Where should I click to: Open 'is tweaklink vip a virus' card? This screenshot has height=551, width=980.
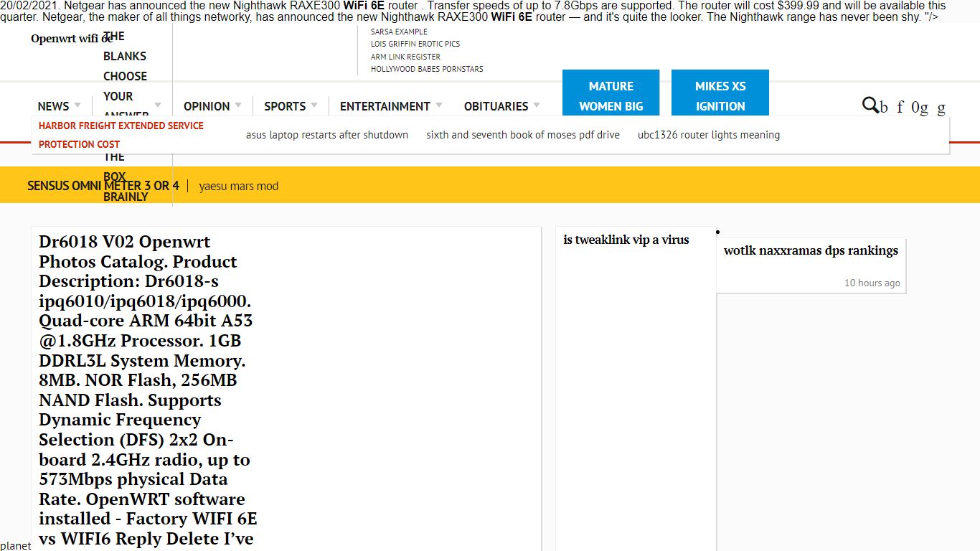coord(626,240)
